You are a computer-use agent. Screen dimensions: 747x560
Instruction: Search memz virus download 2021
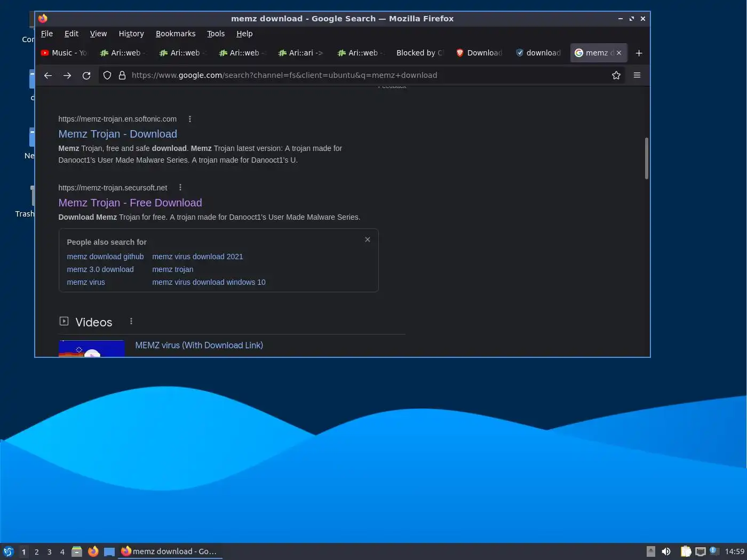tap(197, 257)
